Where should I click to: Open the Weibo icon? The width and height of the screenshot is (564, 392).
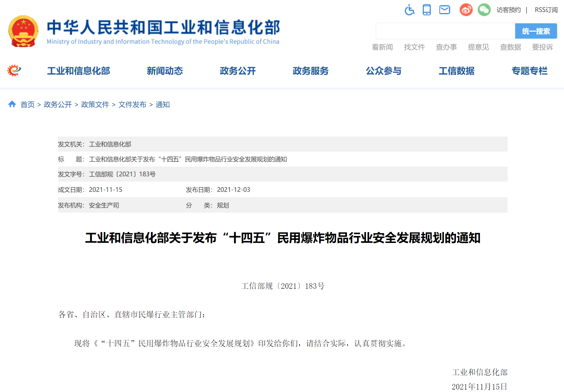coord(466,10)
